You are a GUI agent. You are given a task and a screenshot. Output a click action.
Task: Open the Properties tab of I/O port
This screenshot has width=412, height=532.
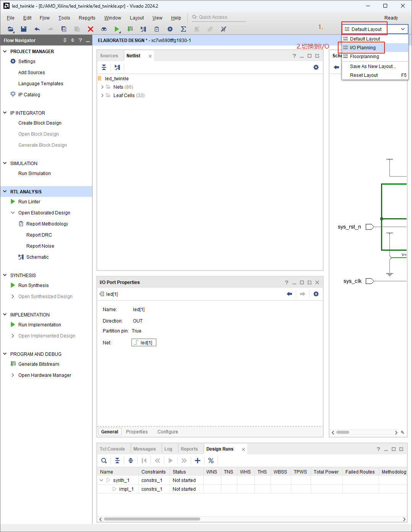(x=137, y=432)
